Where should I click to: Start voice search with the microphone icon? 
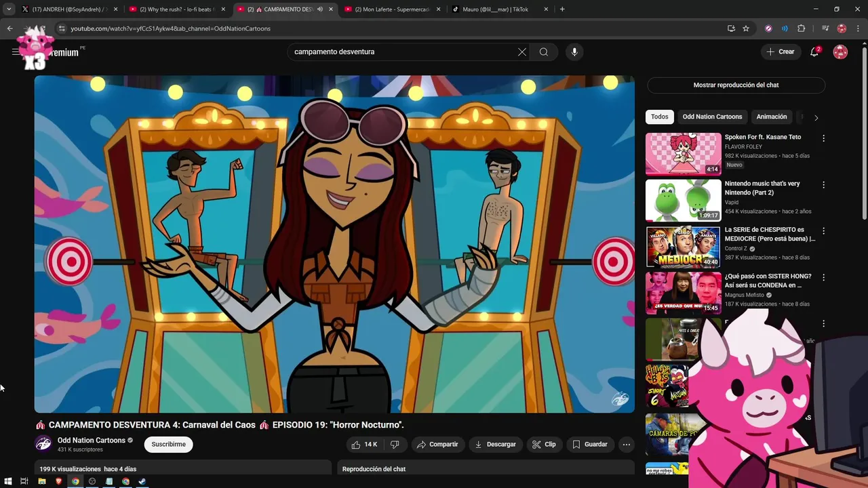tap(574, 52)
